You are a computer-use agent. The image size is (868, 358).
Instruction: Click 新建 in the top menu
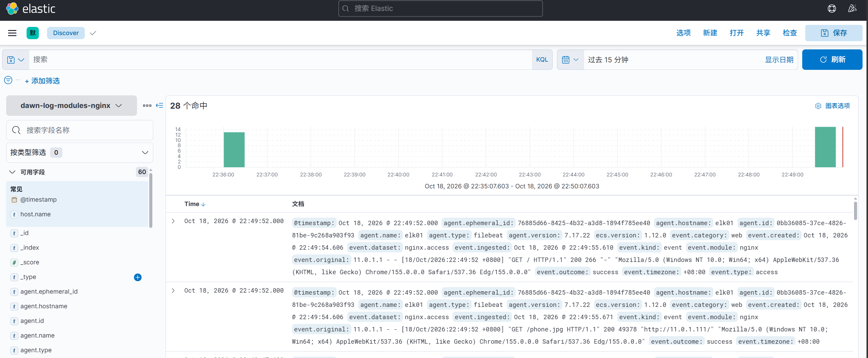[x=710, y=33]
